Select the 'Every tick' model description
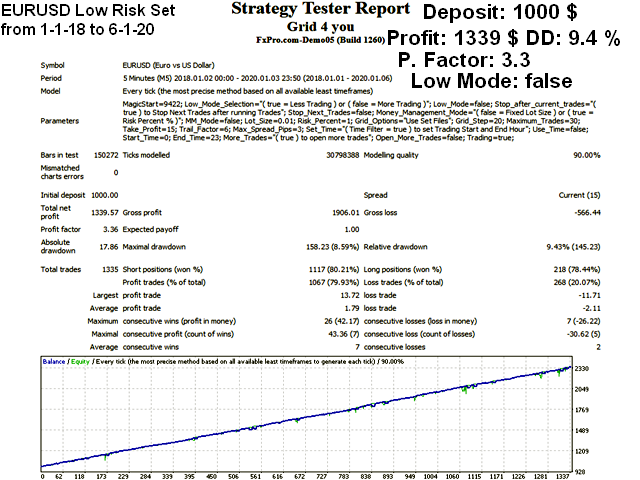The height and width of the screenshot is (480, 640). point(248,91)
